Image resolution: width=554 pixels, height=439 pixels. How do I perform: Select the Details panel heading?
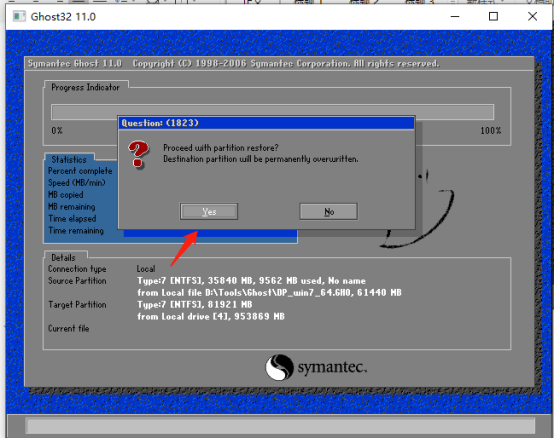click(63, 257)
